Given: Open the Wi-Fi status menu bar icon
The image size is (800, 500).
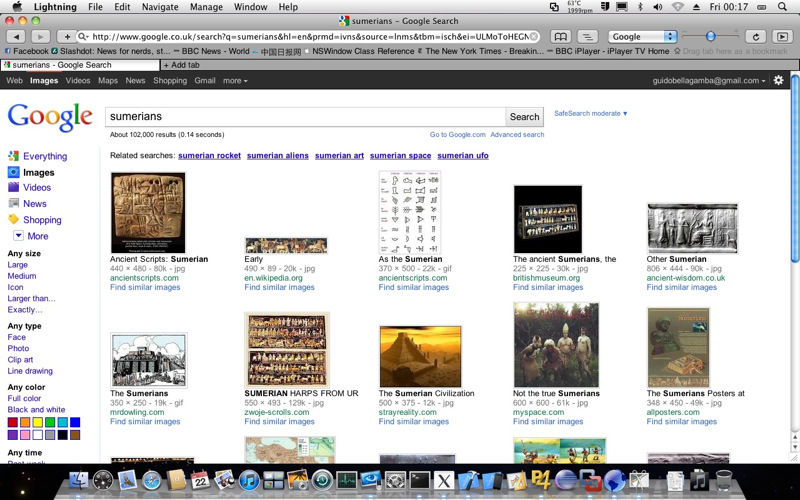Looking at the screenshot, I should (x=678, y=7).
